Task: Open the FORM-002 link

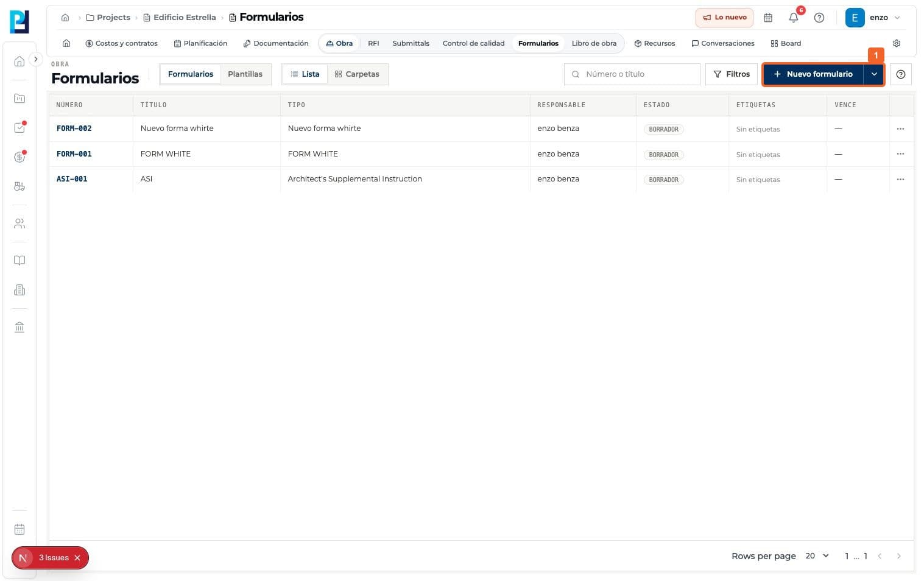Action: [74, 129]
